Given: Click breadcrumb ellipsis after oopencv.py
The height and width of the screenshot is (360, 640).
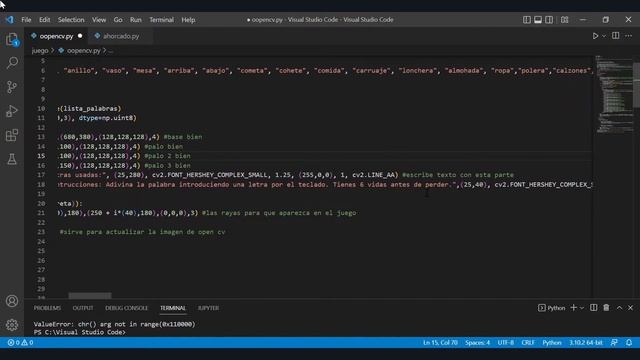Looking at the screenshot, I should [111, 51].
